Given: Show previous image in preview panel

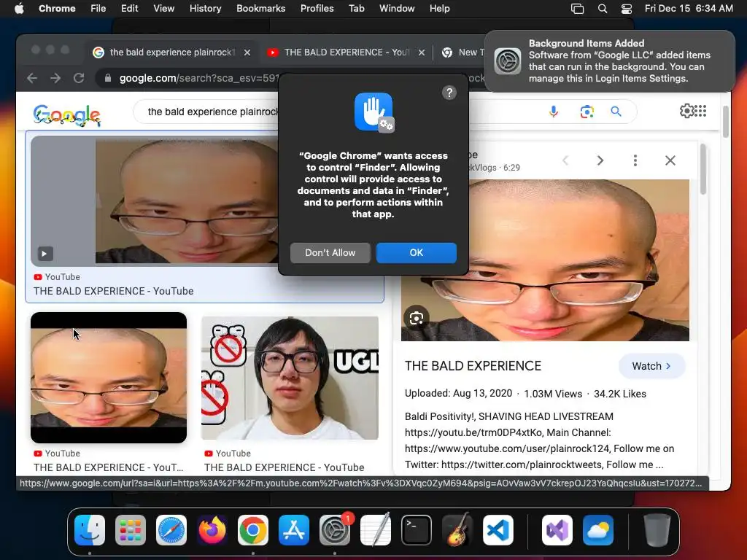Looking at the screenshot, I should pos(565,160).
